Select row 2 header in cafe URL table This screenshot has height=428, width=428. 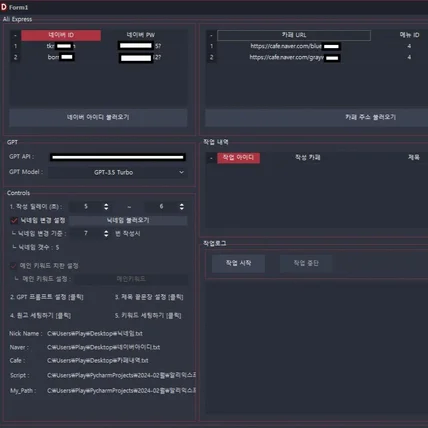point(211,57)
